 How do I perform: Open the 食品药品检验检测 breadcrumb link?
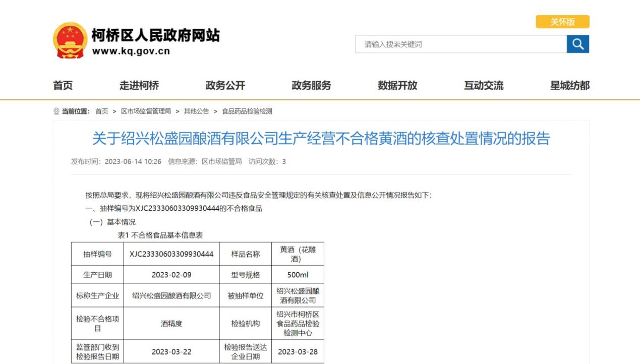coord(247,111)
